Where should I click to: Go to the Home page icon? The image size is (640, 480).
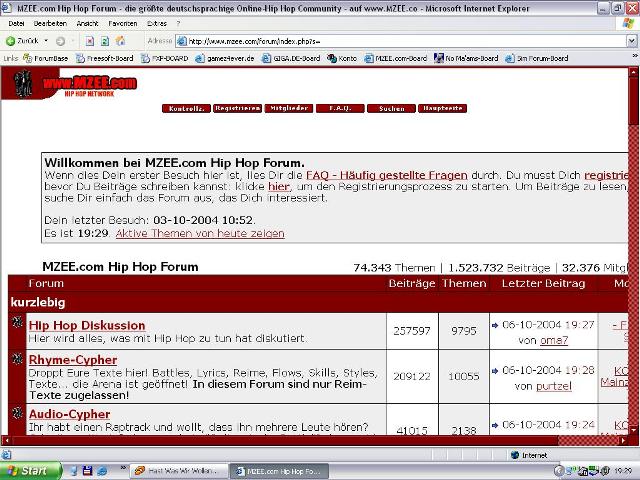click(120, 41)
